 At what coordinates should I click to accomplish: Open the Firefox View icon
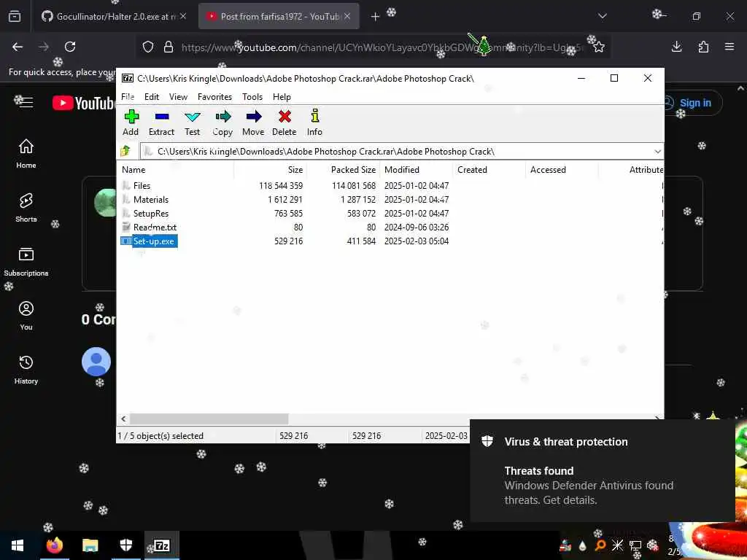click(15, 16)
